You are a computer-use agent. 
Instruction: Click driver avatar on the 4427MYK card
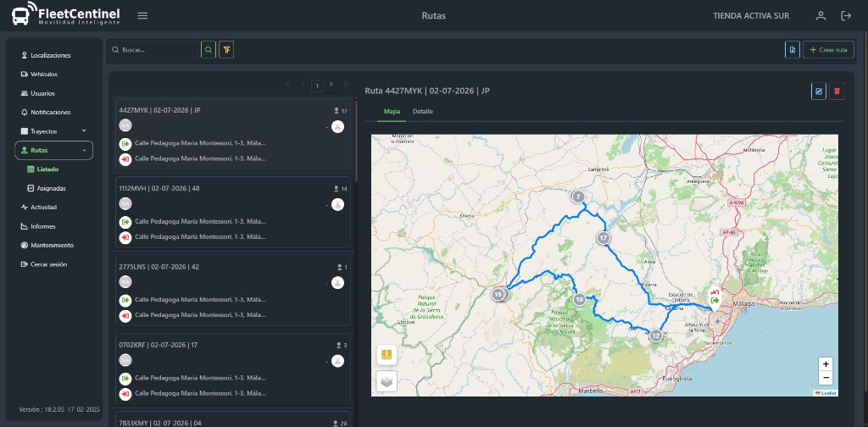337,127
